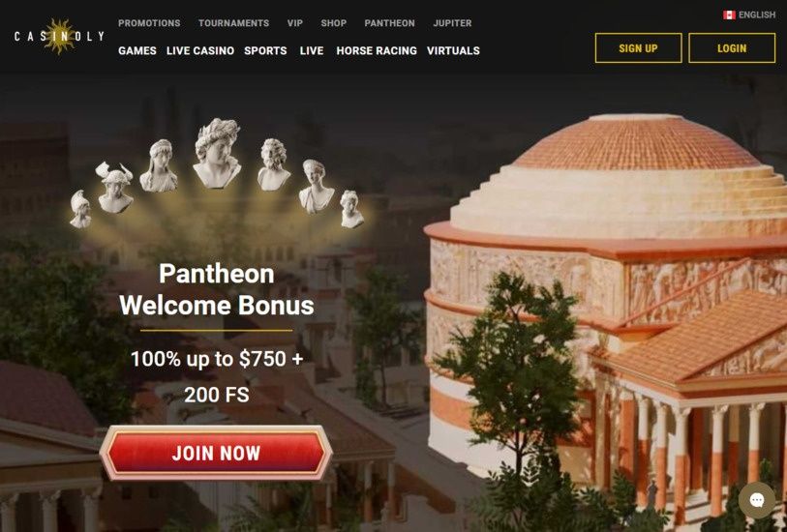
Task: Open the live chat bubble icon
Action: [757, 500]
